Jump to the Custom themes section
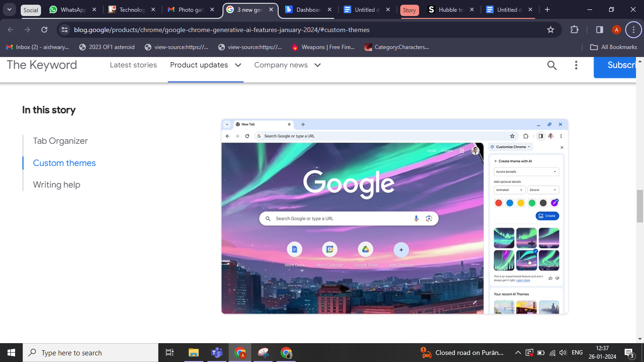This screenshot has width=644, height=362. point(64,163)
